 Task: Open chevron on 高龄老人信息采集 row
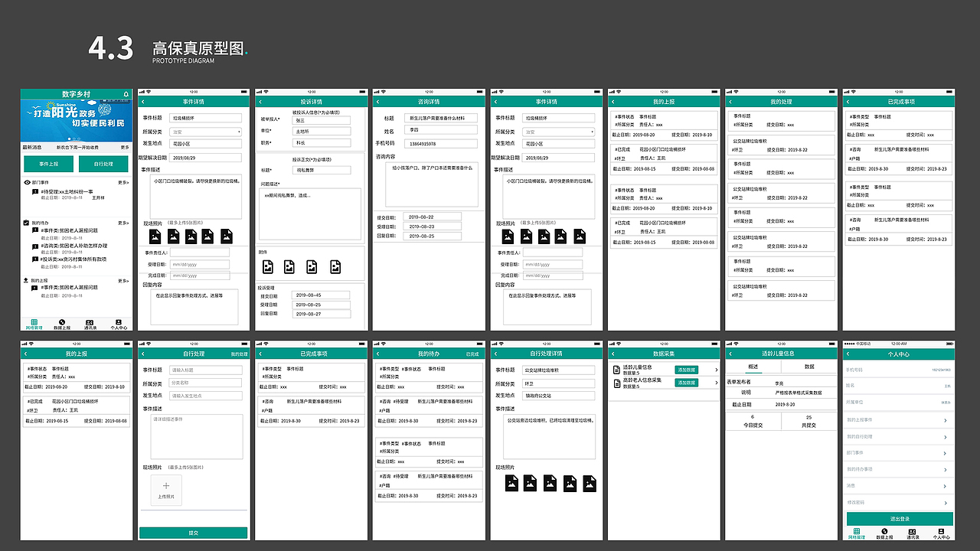[x=716, y=382]
